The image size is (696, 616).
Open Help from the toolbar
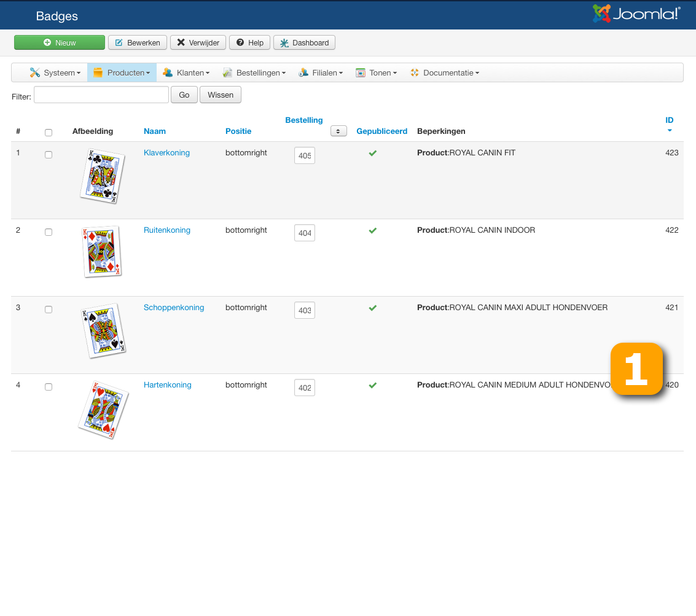[249, 42]
